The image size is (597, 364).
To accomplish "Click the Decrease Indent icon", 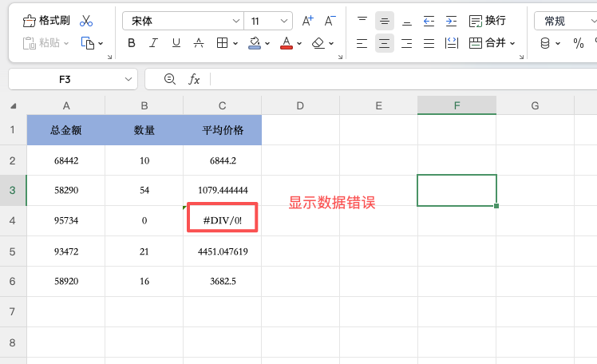I will 429,21.
